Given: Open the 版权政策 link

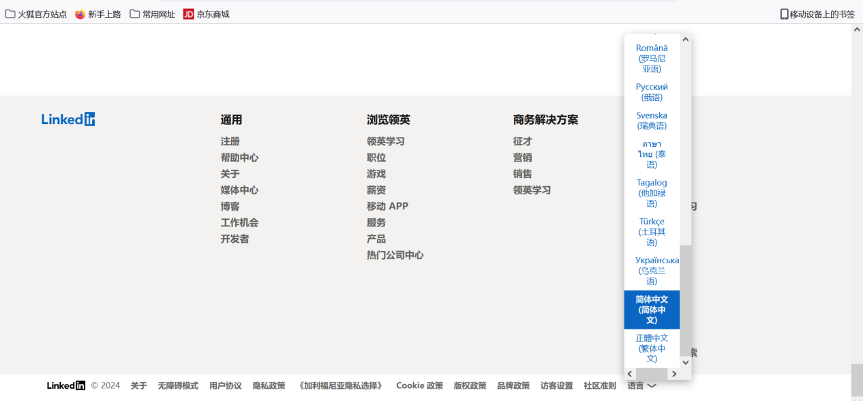Looking at the screenshot, I should [x=470, y=385].
